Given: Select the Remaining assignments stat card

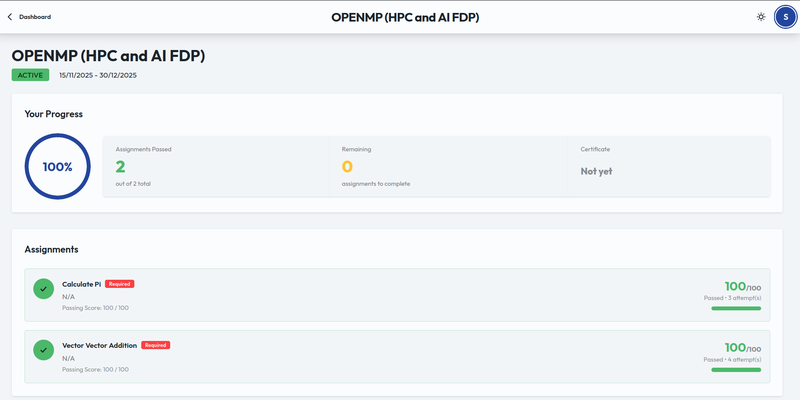Looking at the screenshot, I should tap(448, 167).
